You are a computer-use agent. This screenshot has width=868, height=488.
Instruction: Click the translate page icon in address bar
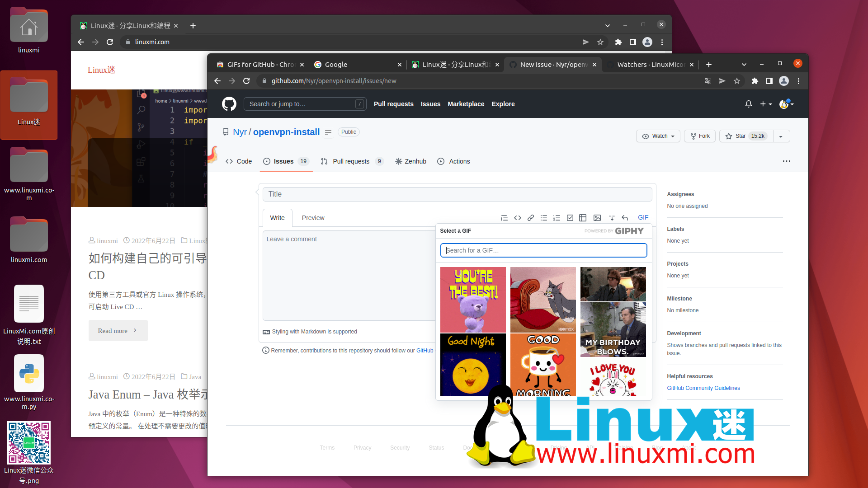pyautogui.click(x=708, y=81)
